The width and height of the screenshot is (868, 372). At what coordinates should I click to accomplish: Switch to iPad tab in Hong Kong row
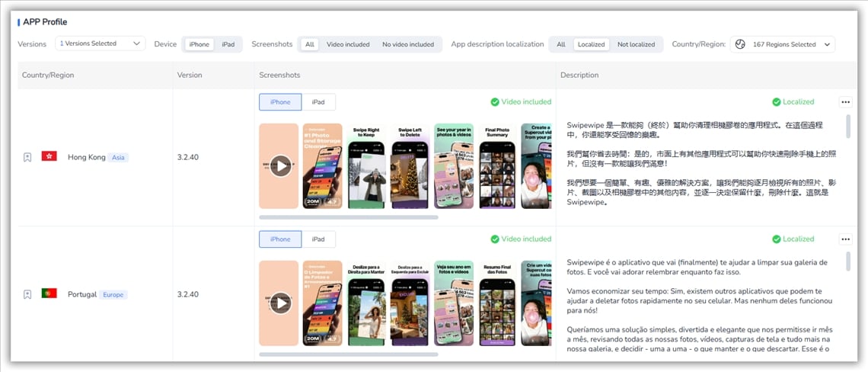318,102
